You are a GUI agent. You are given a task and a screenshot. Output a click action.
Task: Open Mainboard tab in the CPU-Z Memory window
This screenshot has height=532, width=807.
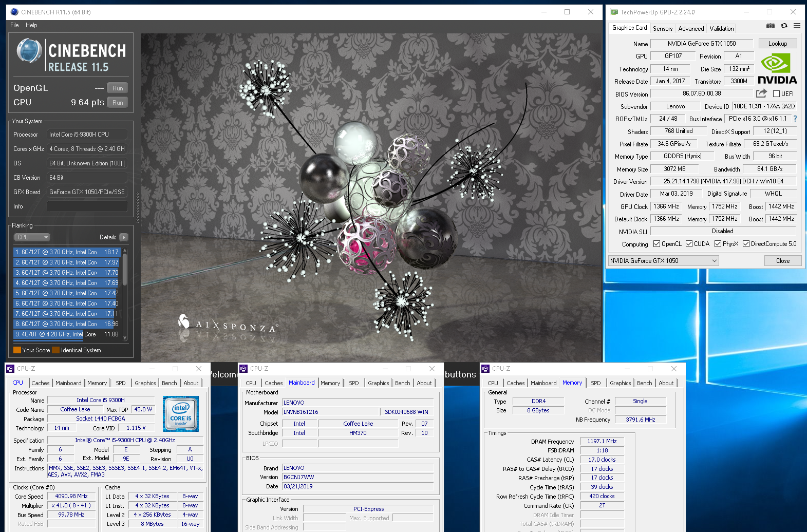pos(543,383)
